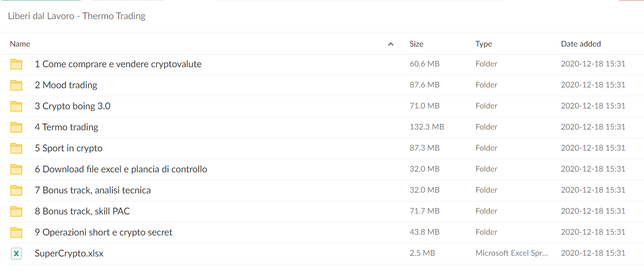
Task: Open the 8 Bonus track, skill PAC folder
Action: [82, 211]
